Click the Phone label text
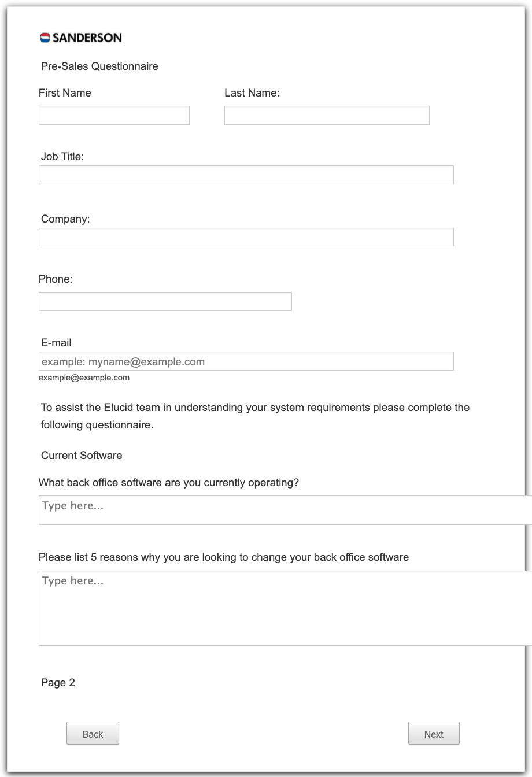532x777 pixels. [56, 279]
